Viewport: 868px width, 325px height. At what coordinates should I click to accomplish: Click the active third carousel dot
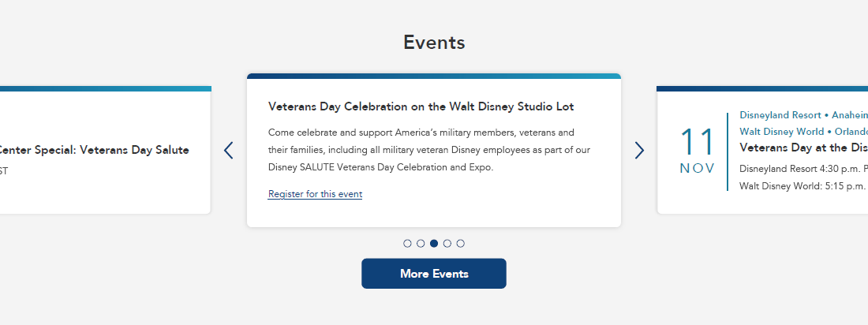[x=434, y=243]
